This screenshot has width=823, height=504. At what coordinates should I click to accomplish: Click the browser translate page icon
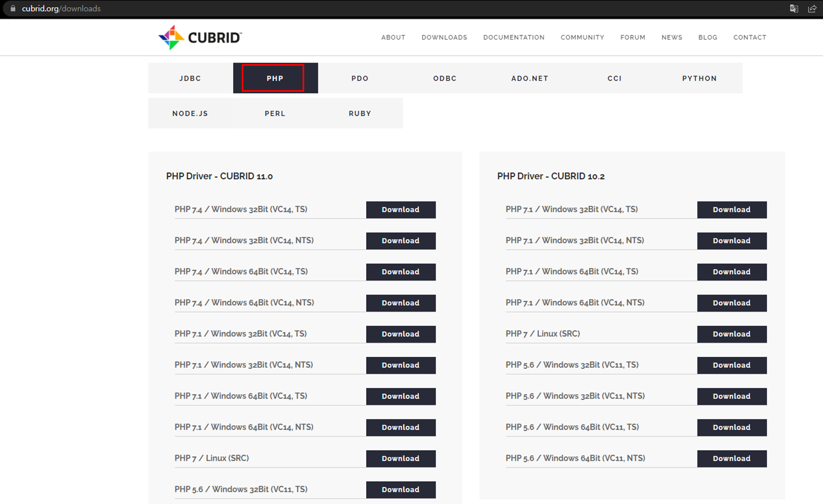tap(794, 9)
